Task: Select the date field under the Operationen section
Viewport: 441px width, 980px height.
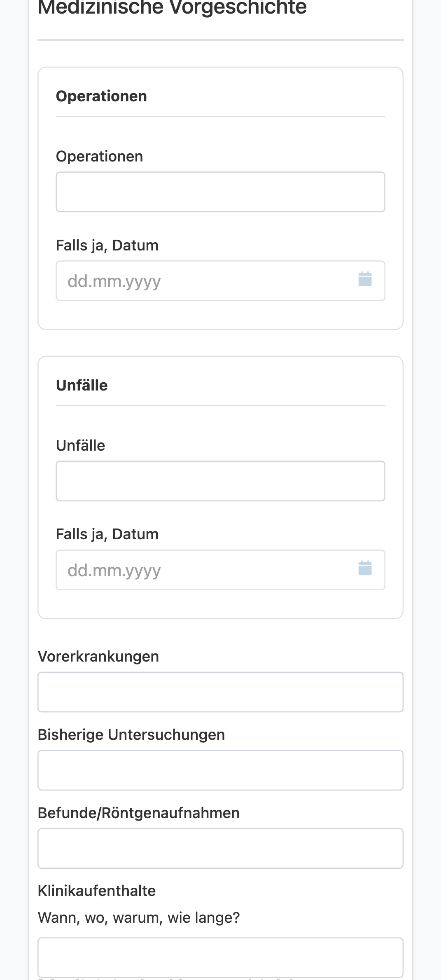Action: pyautogui.click(x=220, y=281)
